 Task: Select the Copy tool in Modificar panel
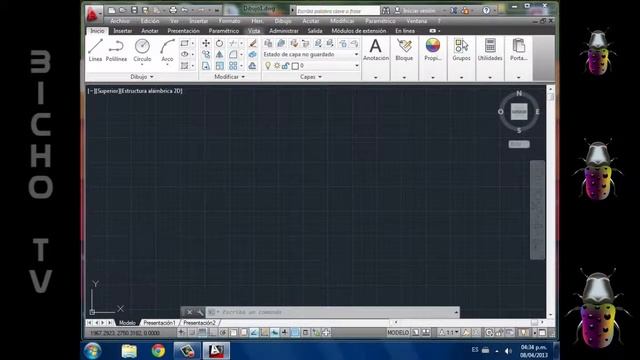point(206,54)
